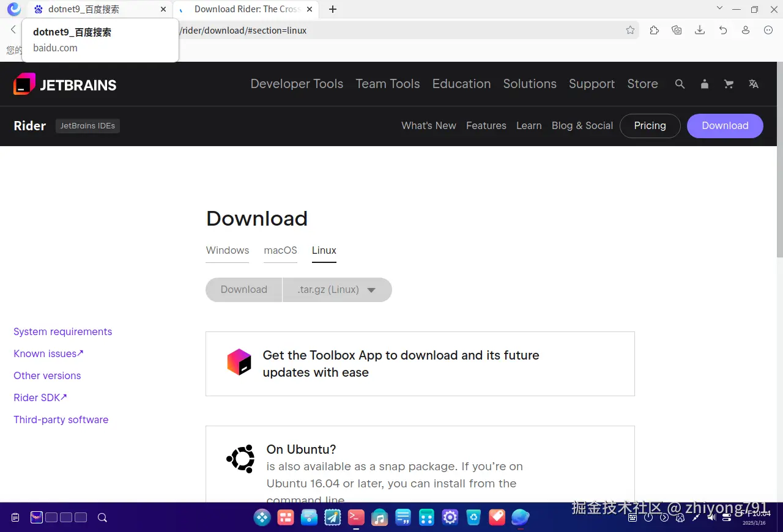The width and height of the screenshot is (783, 532).
Task: Open the Team Tools menu
Action: pos(388,84)
